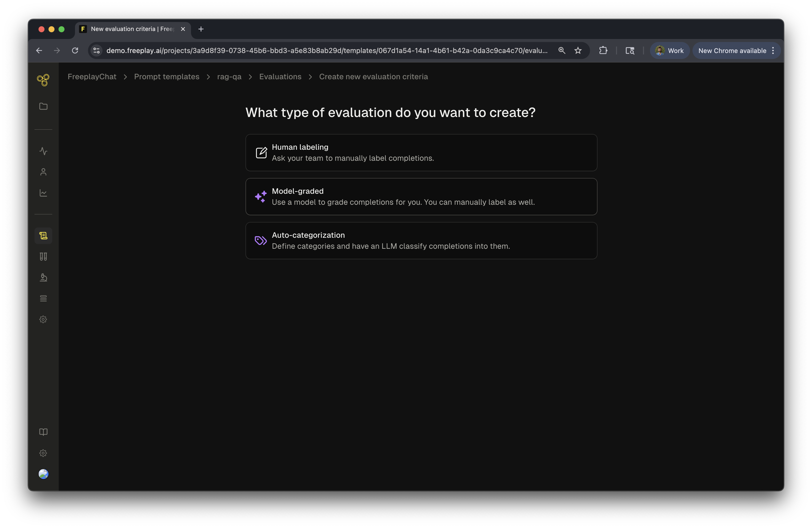
Task: Choose the Model-graded evaluation option
Action: point(421,196)
